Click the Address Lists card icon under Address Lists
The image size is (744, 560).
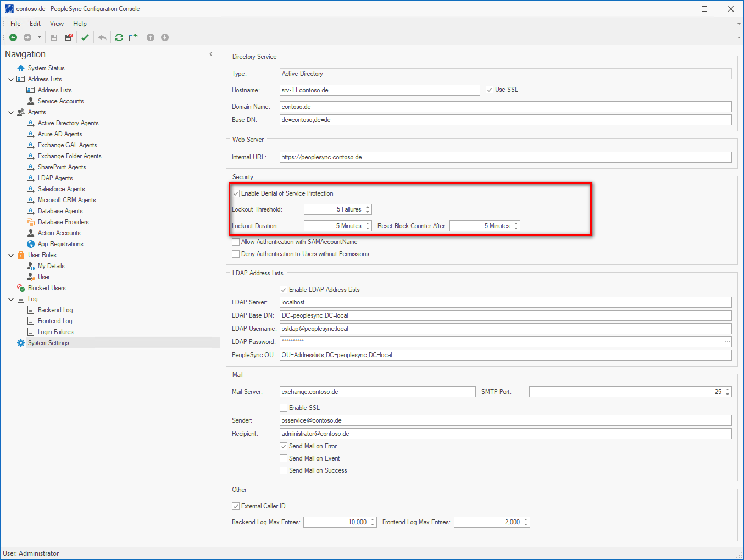click(x=31, y=90)
